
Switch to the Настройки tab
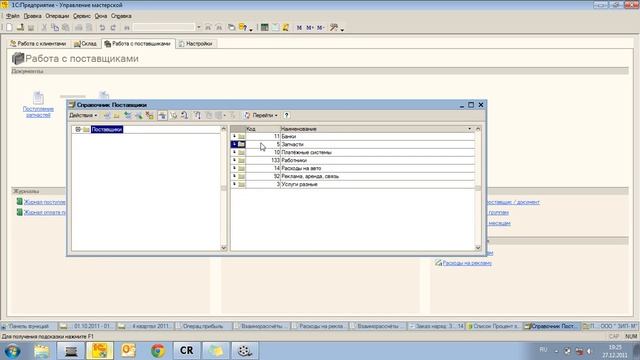pyautogui.click(x=196, y=44)
